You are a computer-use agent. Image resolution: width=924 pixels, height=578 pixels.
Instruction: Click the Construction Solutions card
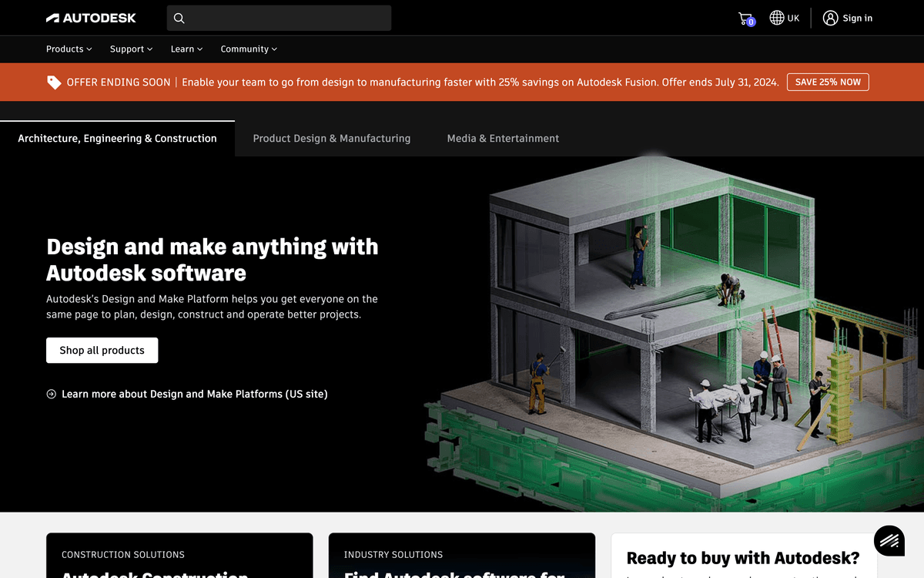(x=179, y=556)
